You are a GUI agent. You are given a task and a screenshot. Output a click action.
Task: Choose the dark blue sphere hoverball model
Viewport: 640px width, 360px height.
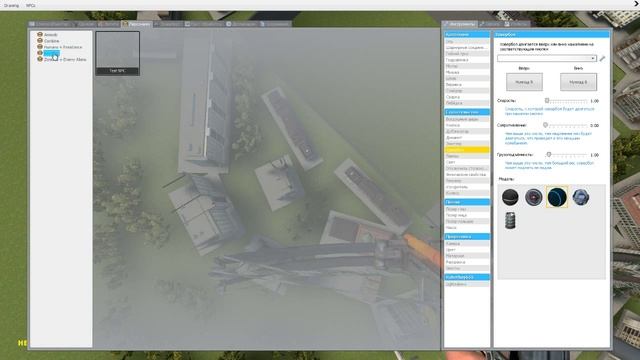point(557,197)
